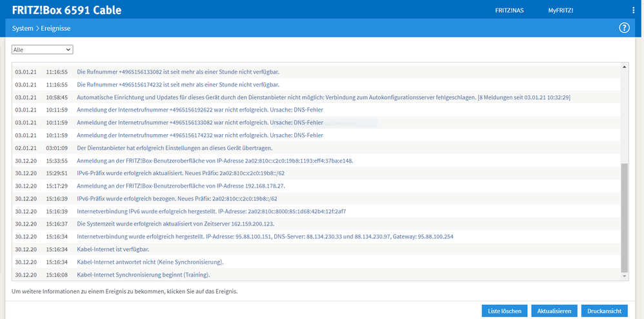Image resolution: width=644 pixels, height=319 pixels.
Task: Open the help question mark icon
Action: point(624,28)
